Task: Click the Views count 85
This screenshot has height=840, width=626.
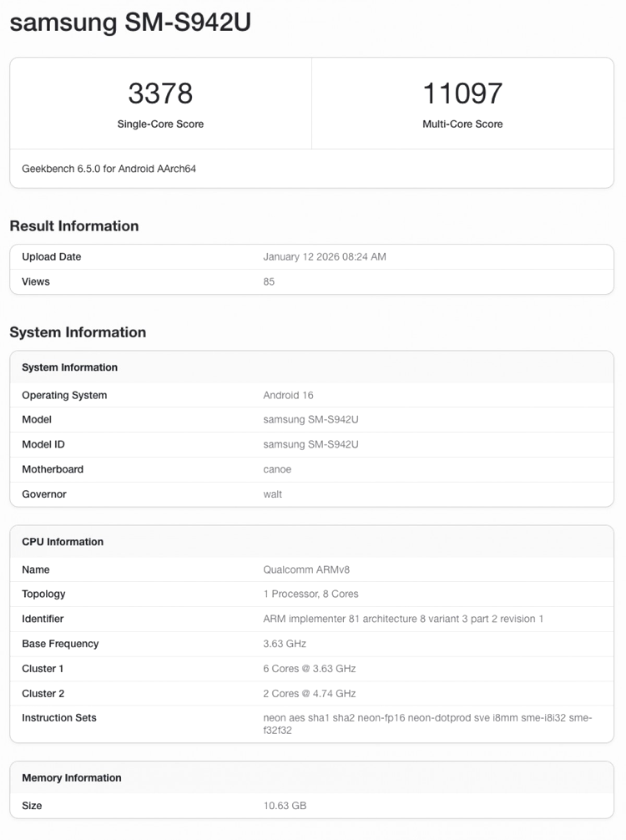Action: tap(269, 282)
